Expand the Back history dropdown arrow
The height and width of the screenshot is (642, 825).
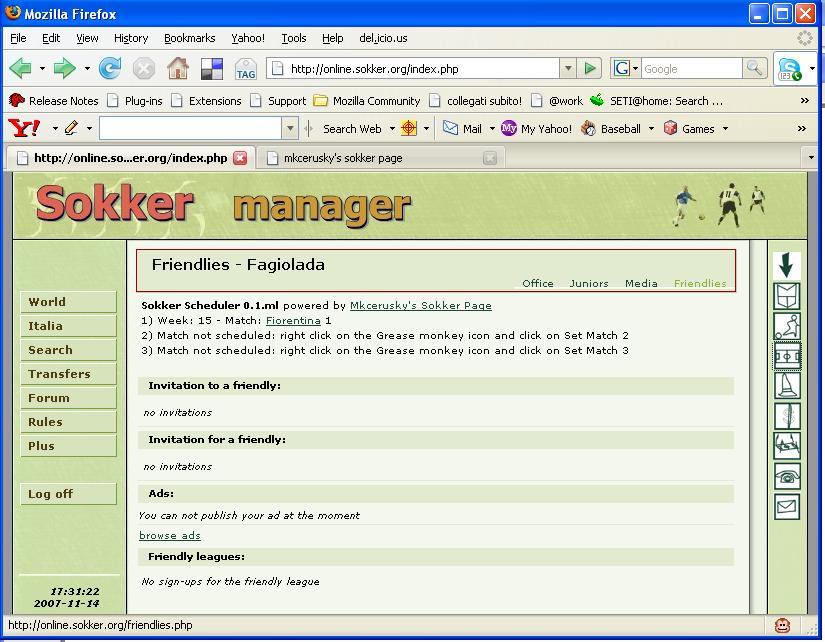point(42,68)
